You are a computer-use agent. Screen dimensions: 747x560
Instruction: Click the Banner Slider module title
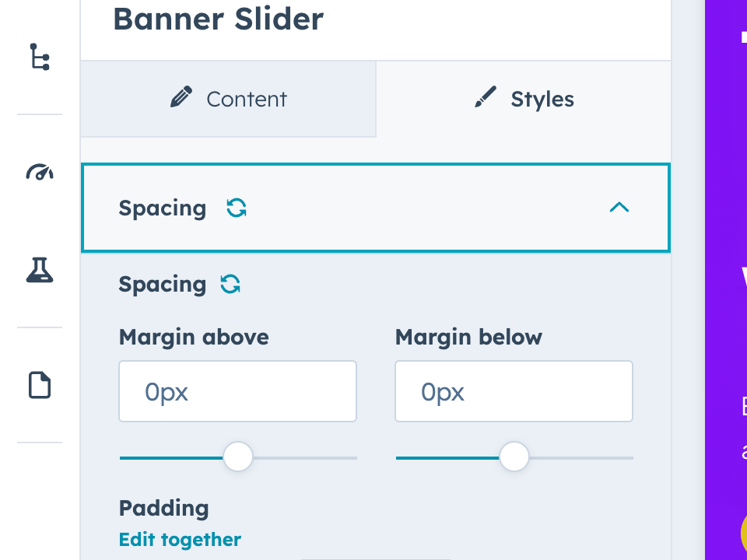coord(218,19)
